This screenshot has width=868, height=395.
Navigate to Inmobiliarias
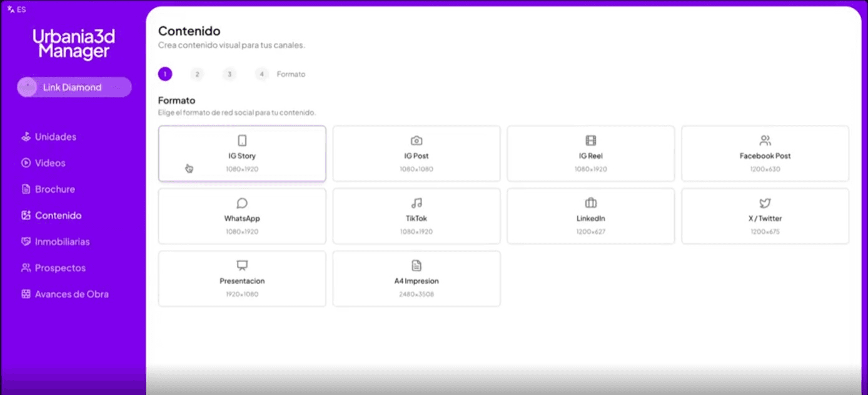click(63, 242)
